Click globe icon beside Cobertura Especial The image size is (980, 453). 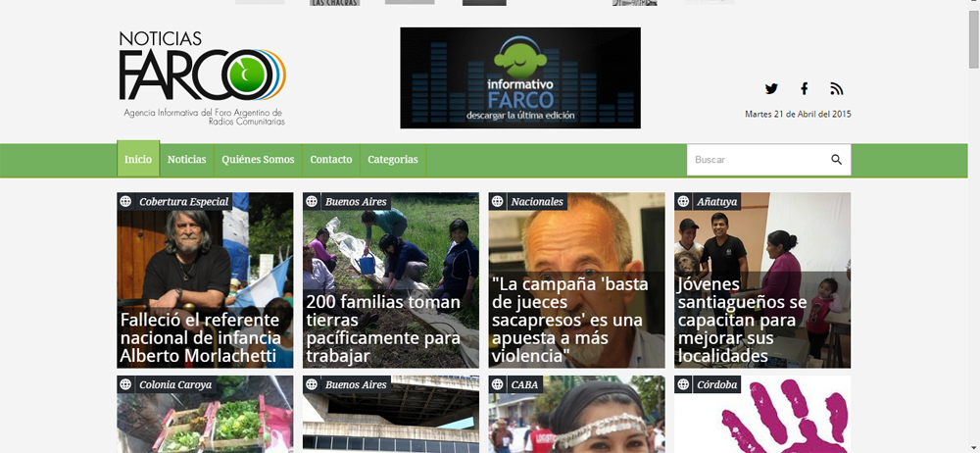(125, 201)
